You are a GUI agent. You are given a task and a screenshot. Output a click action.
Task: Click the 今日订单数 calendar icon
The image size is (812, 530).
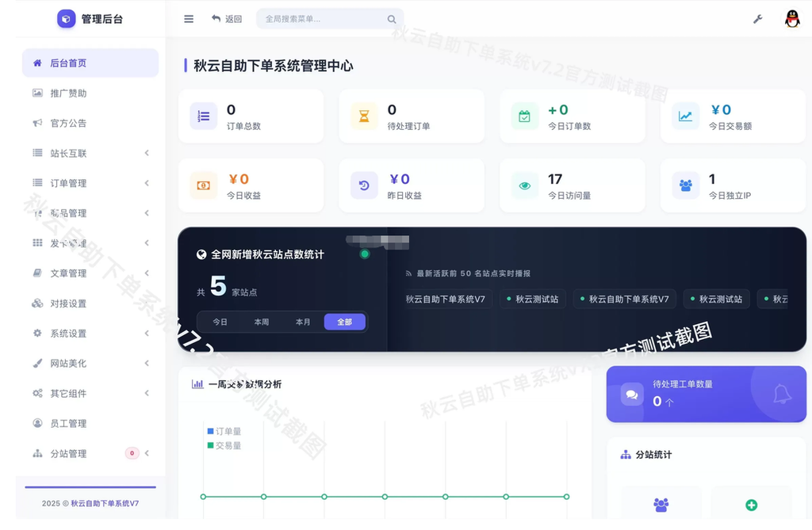pos(525,116)
